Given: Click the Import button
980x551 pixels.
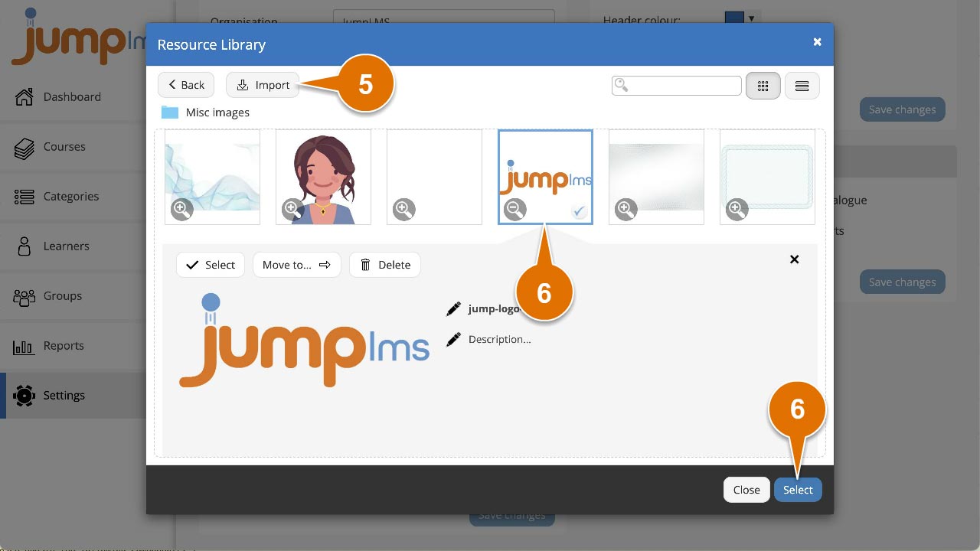Looking at the screenshot, I should point(263,85).
